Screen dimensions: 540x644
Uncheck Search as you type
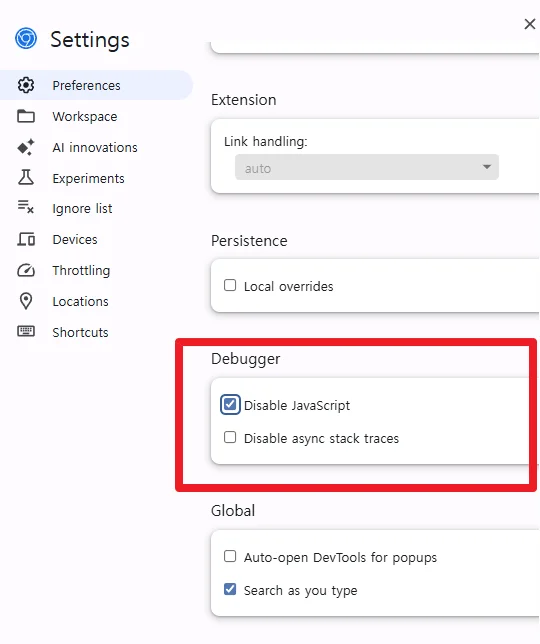(x=230, y=589)
